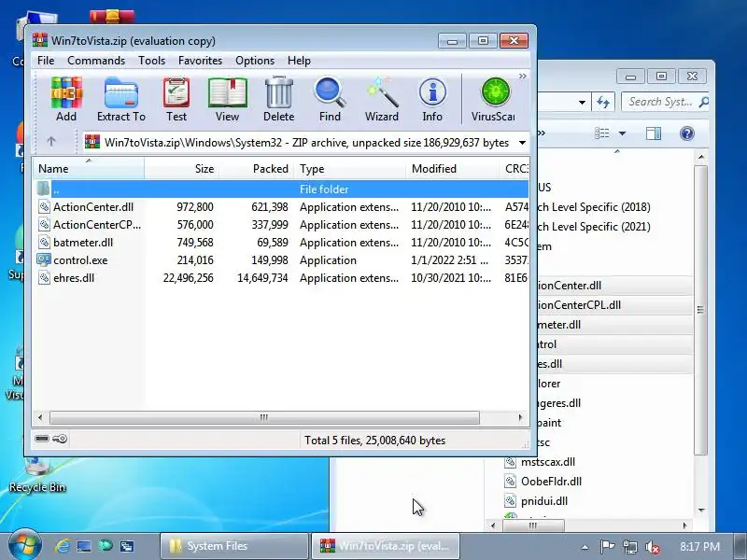This screenshot has width=747, height=560.
Task: Open the Commands menu
Action: click(96, 61)
